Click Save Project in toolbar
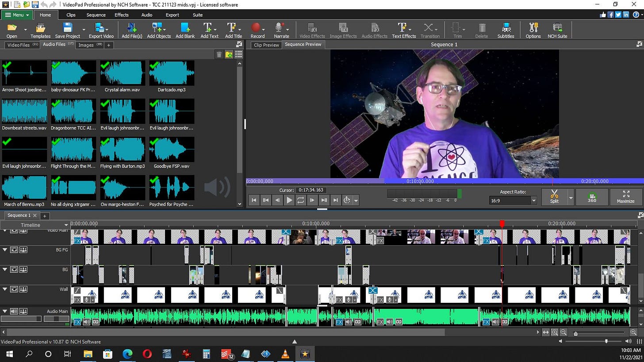644x362 pixels. (67, 30)
